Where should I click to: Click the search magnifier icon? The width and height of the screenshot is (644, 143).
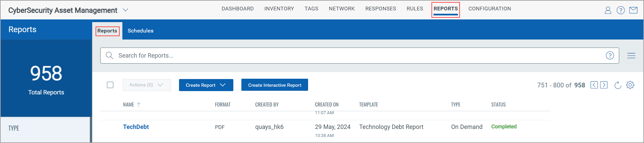(x=109, y=55)
